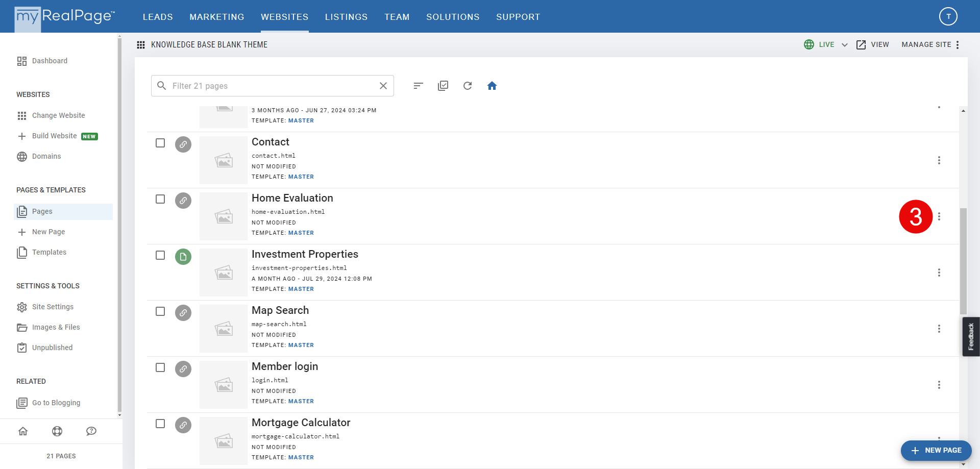
Task: Select the Home Evaluation page checkbox
Action: pyautogui.click(x=160, y=199)
